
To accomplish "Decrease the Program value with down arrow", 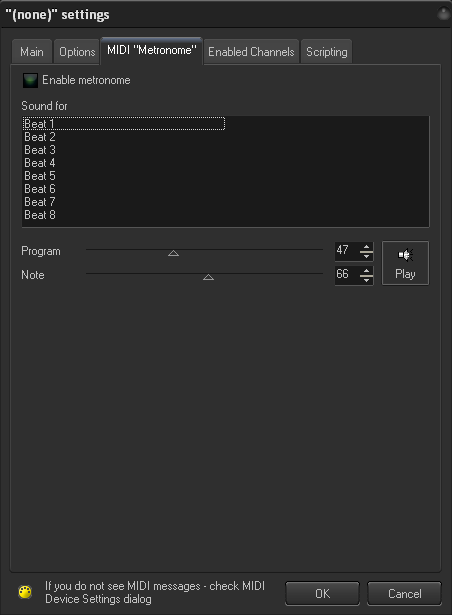I will tap(366, 256).
